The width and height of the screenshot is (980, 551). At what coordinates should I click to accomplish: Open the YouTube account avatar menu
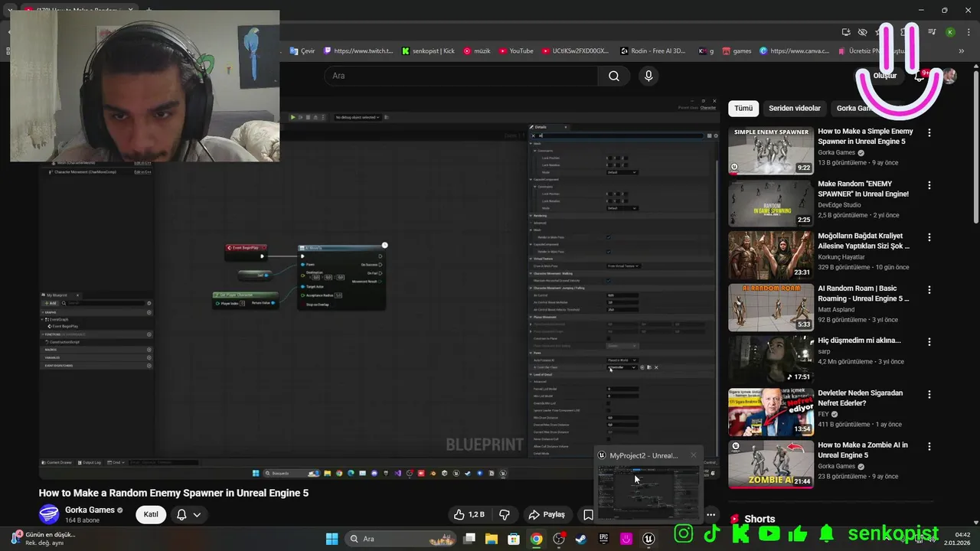coord(949,76)
